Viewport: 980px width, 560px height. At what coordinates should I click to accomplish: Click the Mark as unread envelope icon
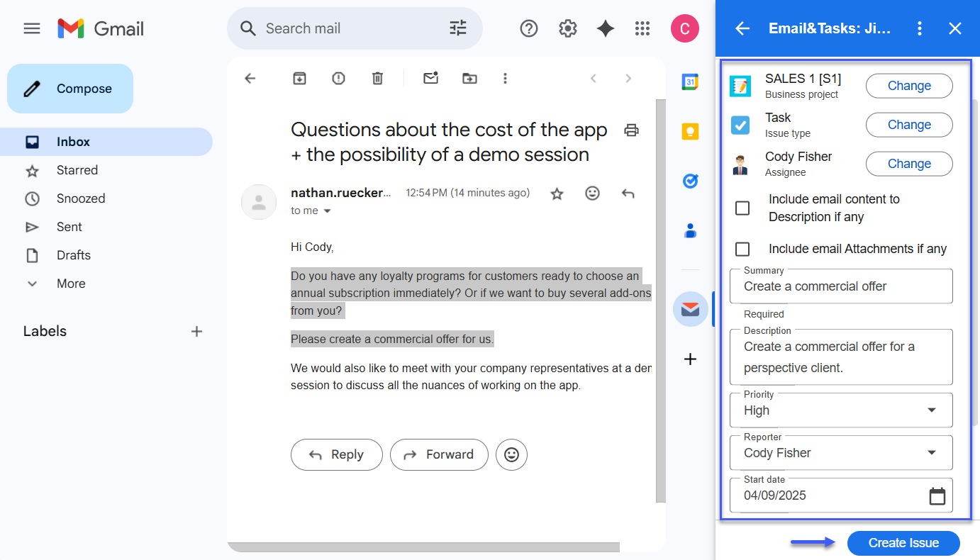430,79
